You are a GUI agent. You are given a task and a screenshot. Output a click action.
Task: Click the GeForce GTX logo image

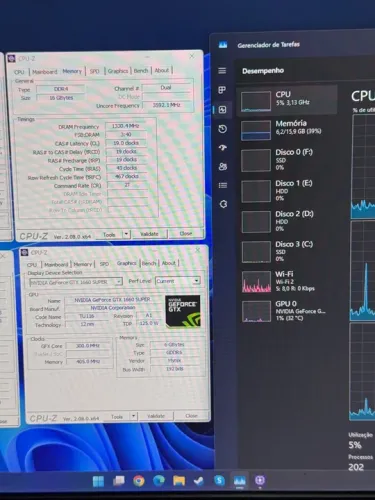coord(183,311)
